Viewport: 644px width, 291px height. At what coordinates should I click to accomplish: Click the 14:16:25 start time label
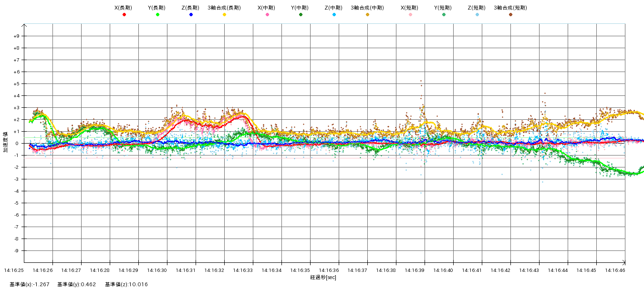tap(14, 270)
